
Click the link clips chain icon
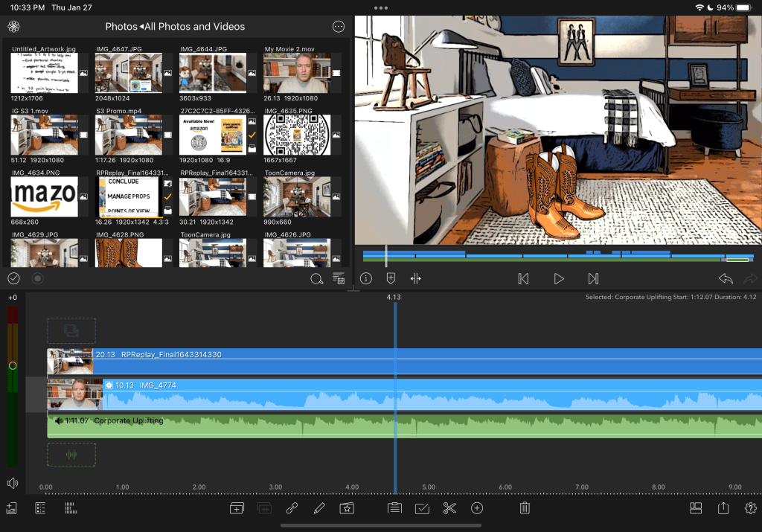pyautogui.click(x=292, y=508)
